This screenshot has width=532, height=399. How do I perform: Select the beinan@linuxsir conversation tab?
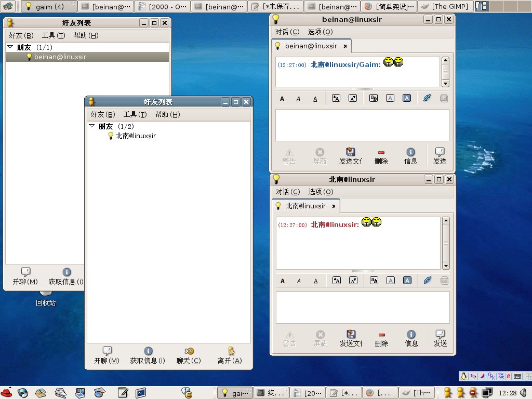pos(311,46)
